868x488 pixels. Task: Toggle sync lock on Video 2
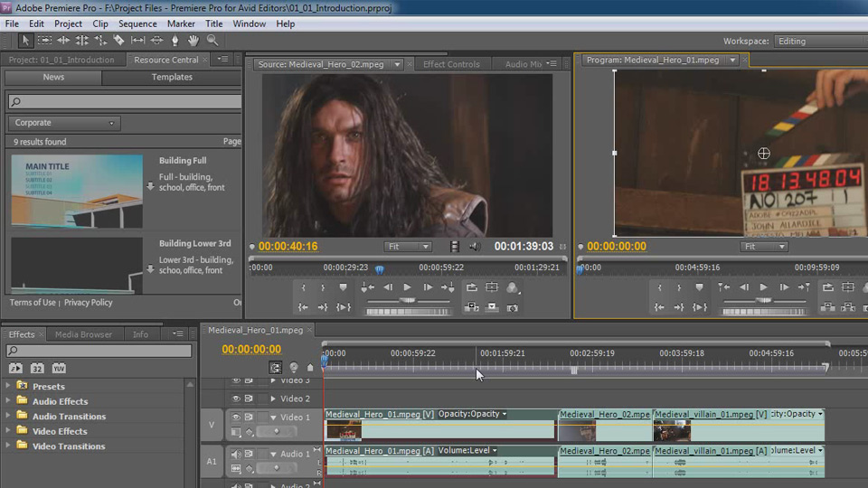pos(249,399)
